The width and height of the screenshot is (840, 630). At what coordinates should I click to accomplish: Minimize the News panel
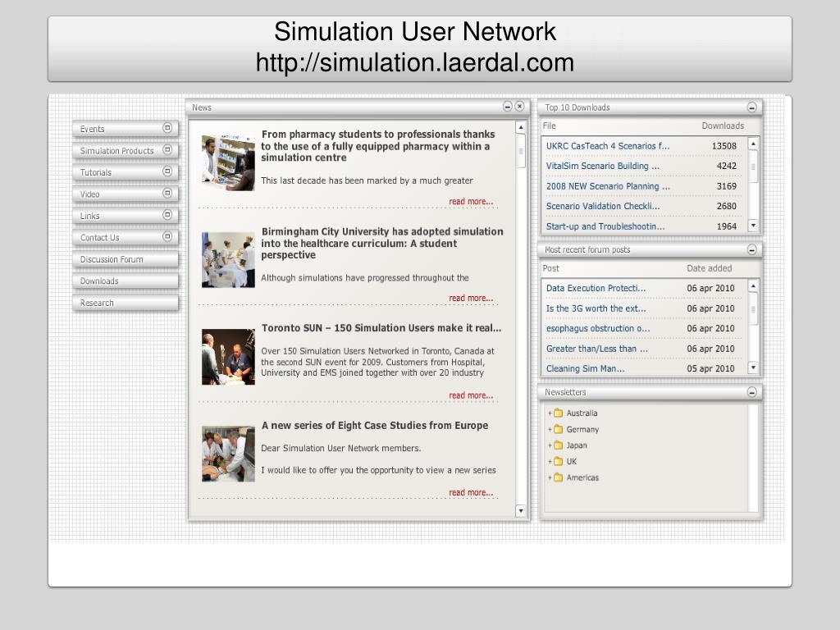[507, 107]
